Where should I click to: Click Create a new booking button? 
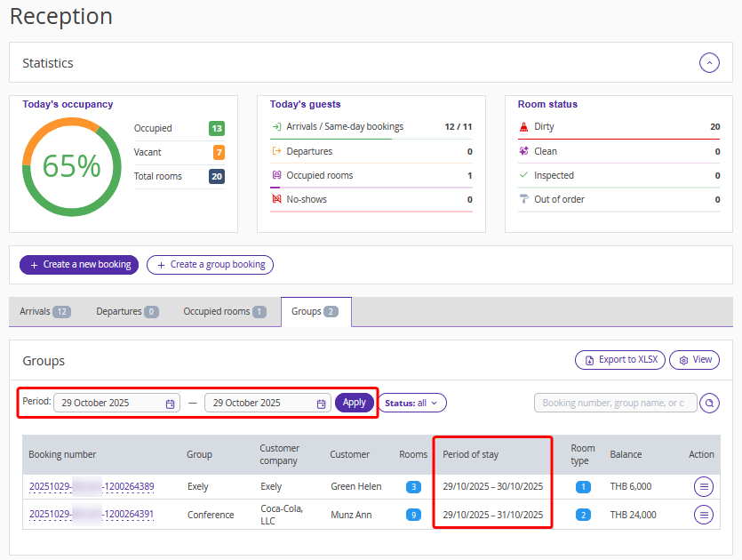(x=79, y=265)
